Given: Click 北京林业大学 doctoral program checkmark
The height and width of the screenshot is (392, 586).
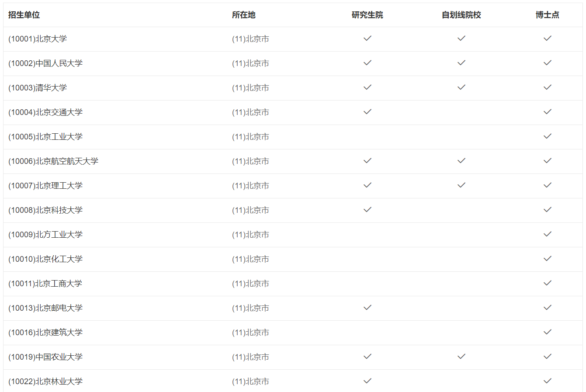Looking at the screenshot, I should pos(547,381).
